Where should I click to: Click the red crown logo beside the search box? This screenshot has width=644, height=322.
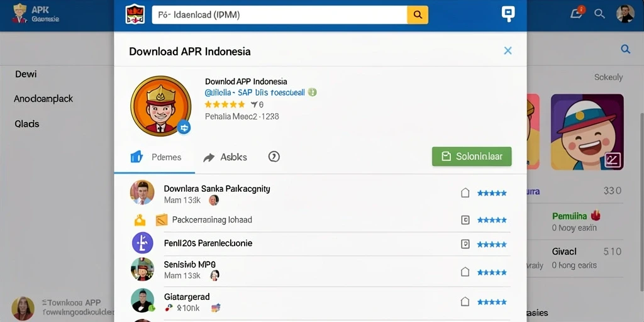point(135,14)
